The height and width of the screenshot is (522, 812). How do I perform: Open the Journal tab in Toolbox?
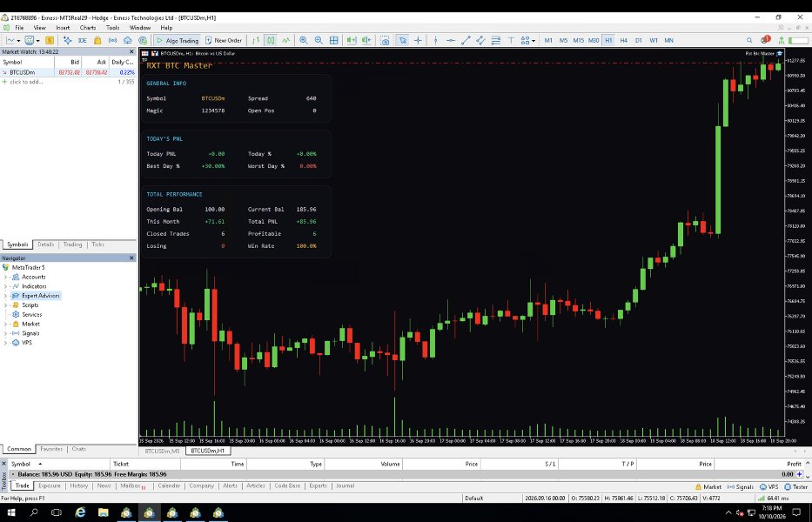[345, 485]
